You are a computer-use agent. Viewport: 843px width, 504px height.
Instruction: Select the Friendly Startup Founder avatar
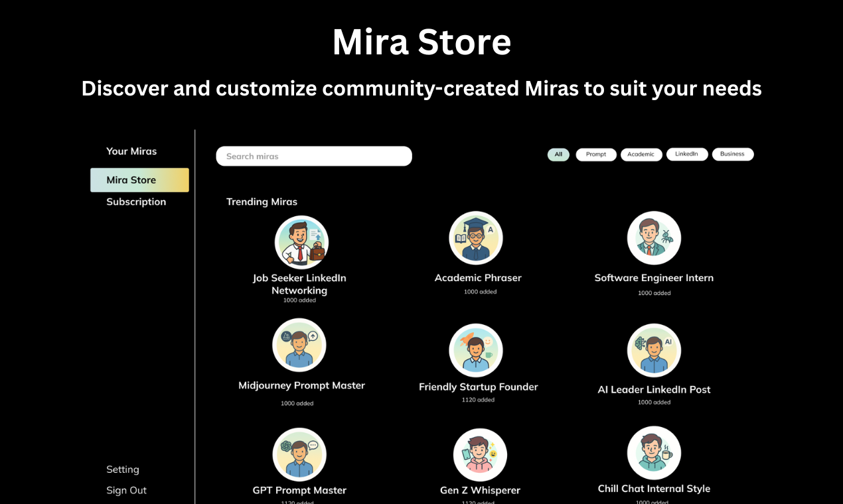tap(476, 350)
